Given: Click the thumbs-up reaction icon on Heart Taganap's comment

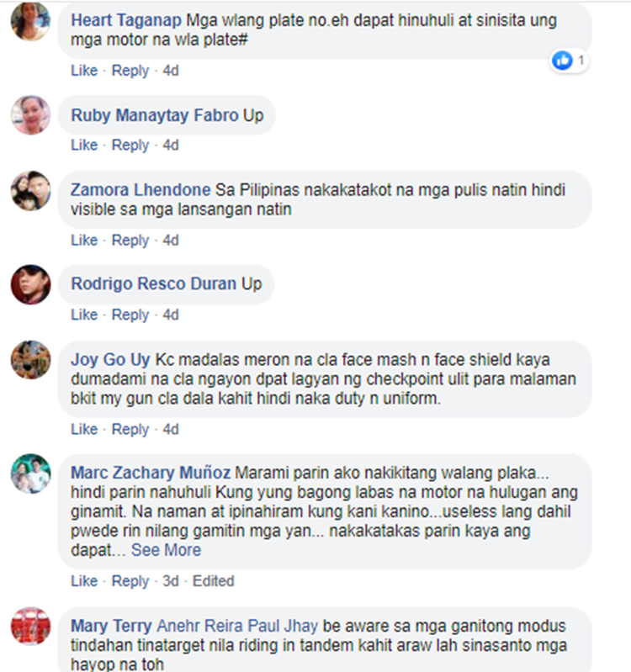Looking at the screenshot, I should (562, 61).
